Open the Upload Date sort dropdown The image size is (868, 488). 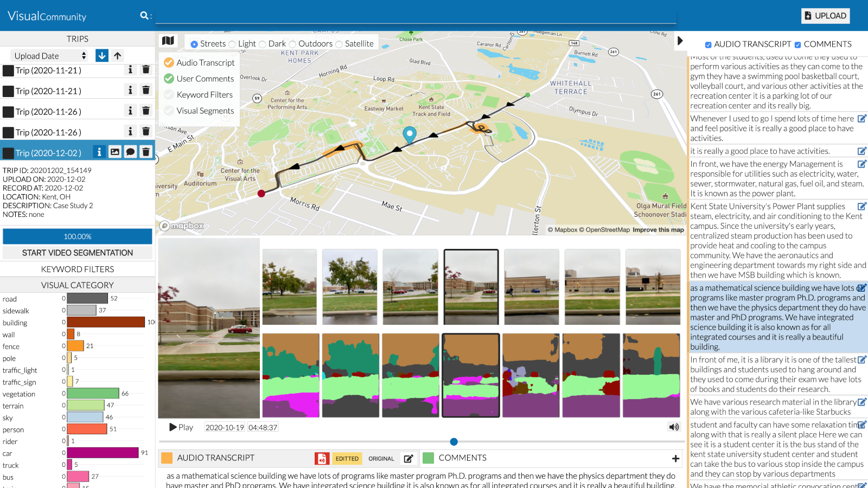tap(50, 56)
